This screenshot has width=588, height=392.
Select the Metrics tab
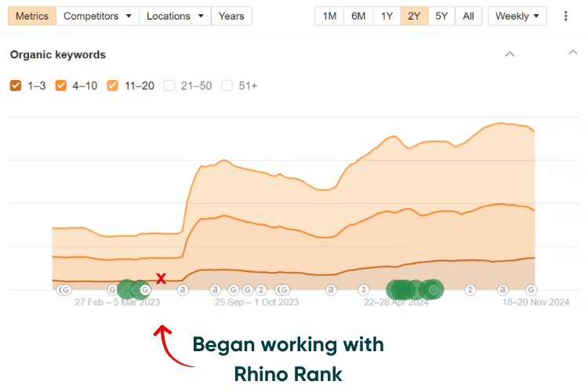32,16
